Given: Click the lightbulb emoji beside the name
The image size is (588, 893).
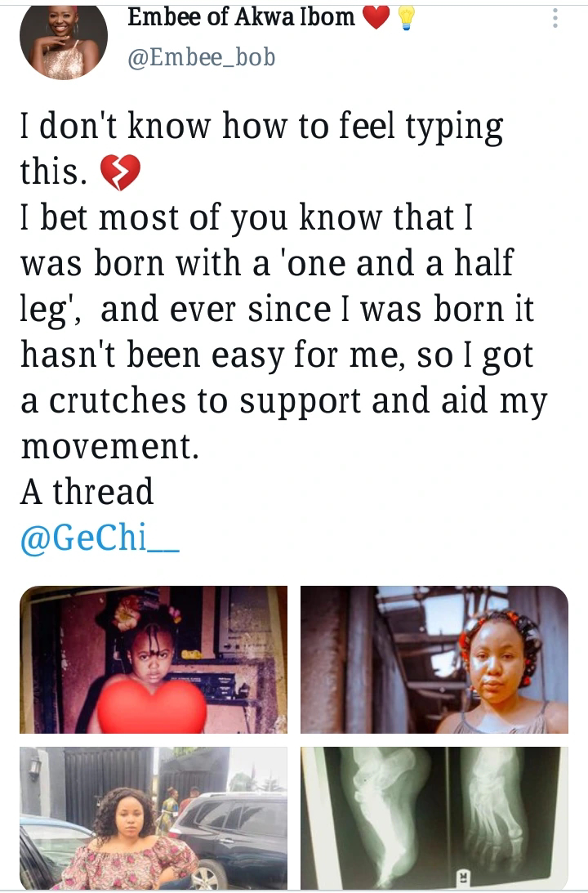Looking at the screenshot, I should (x=405, y=18).
